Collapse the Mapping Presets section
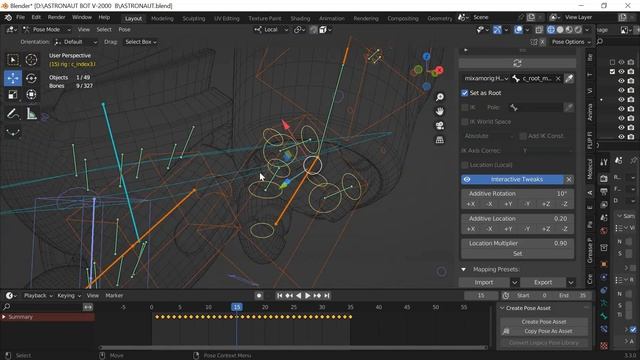640x360 pixels. point(463,269)
